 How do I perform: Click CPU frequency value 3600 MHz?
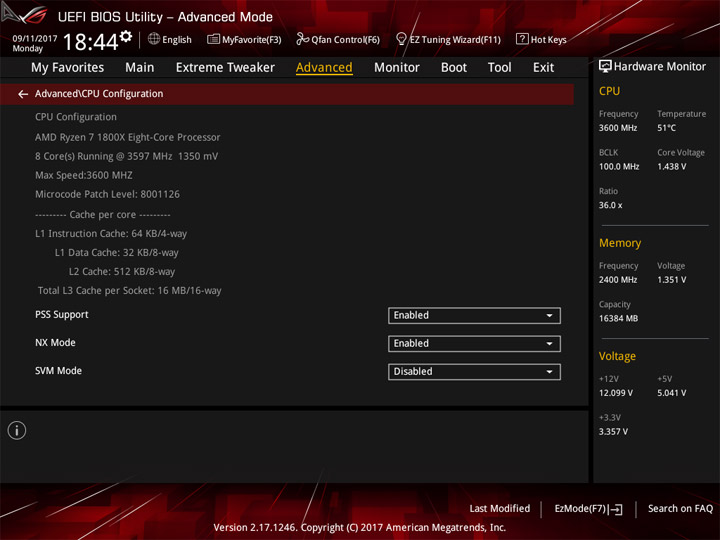[x=618, y=128]
